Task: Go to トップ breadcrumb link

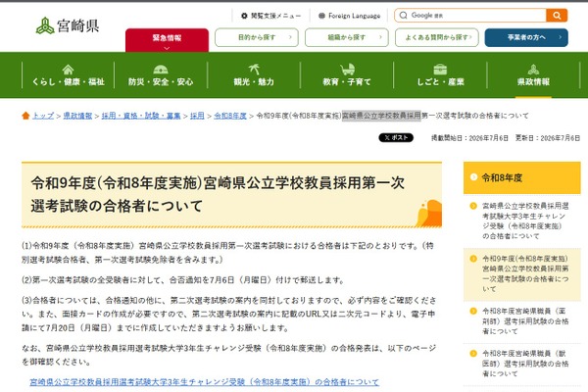Action: [43, 116]
